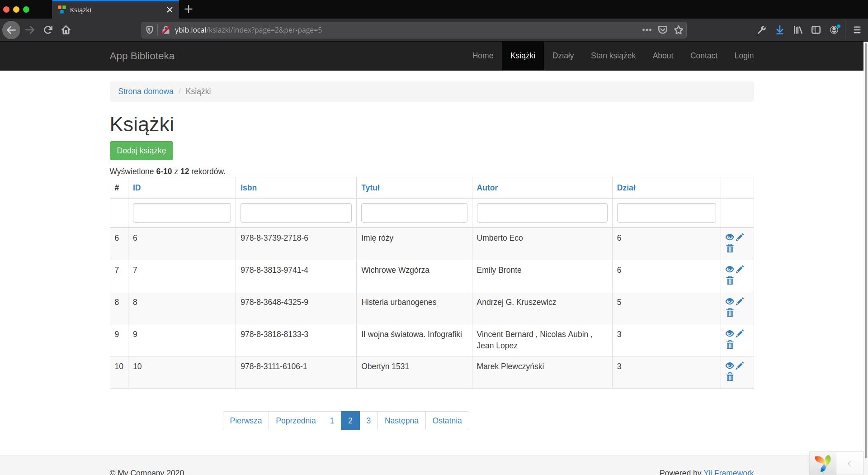Focus the Isbn filter field
Viewport: 868px width, 475px height.
click(296, 213)
